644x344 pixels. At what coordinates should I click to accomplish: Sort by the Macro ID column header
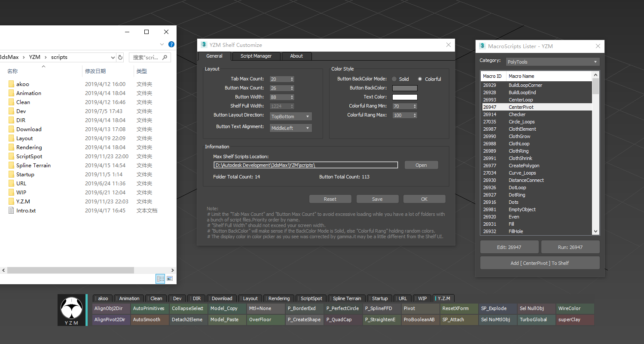tap(493, 76)
